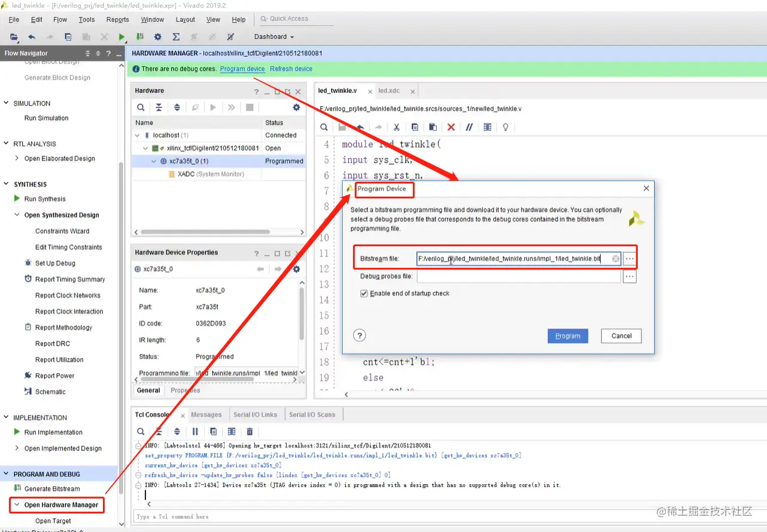
Task: Click help icon in Program Device dialog
Action: click(360, 335)
